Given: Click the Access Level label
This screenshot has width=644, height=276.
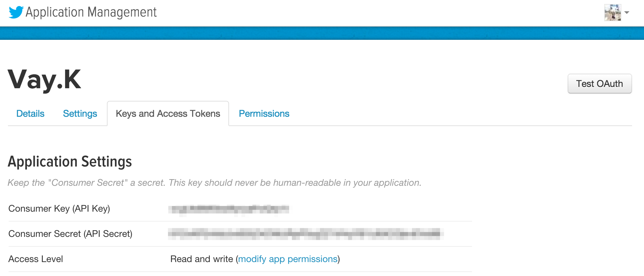Looking at the screenshot, I should tap(36, 259).
